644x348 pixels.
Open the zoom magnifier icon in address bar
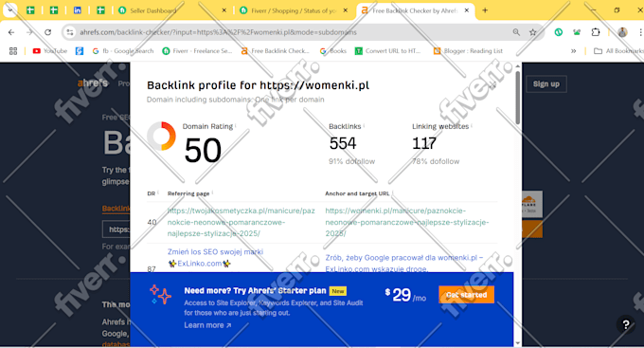pyautogui.click(x=516, y=32)
